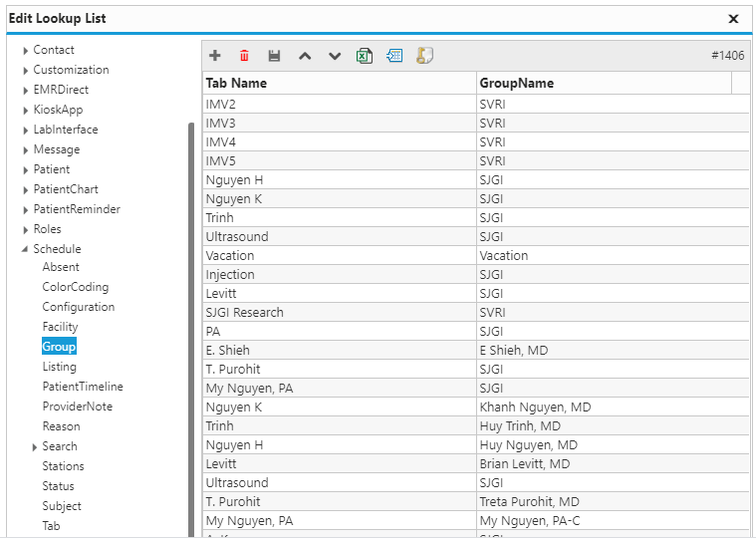Click the GroupName column header
756x542 pixels.
tap(605, 83)
